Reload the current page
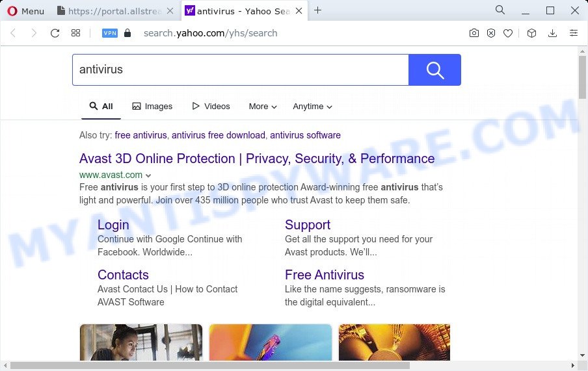This screenshot has width=588, height=371. tap(55, 33)
